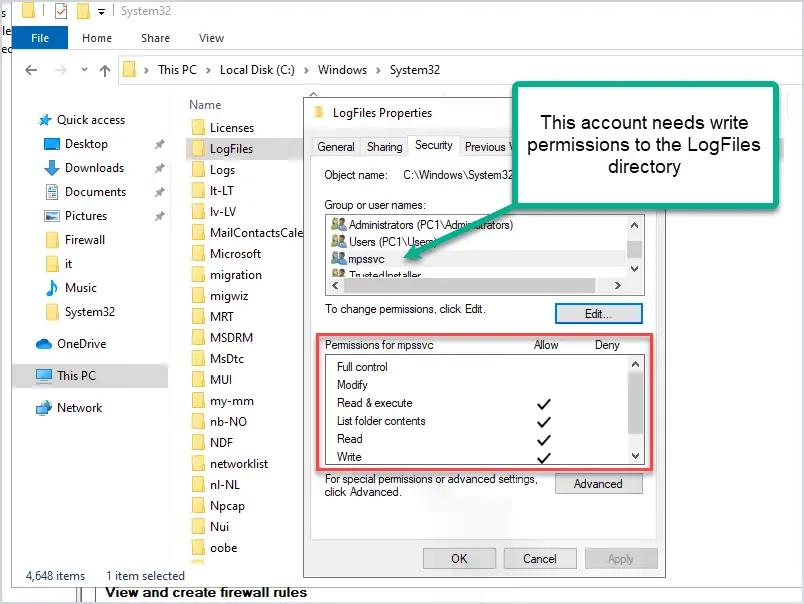804x604 pixels.
Task: Select the Security tab in LogFiles Properties
Action: tap(434, 145)
